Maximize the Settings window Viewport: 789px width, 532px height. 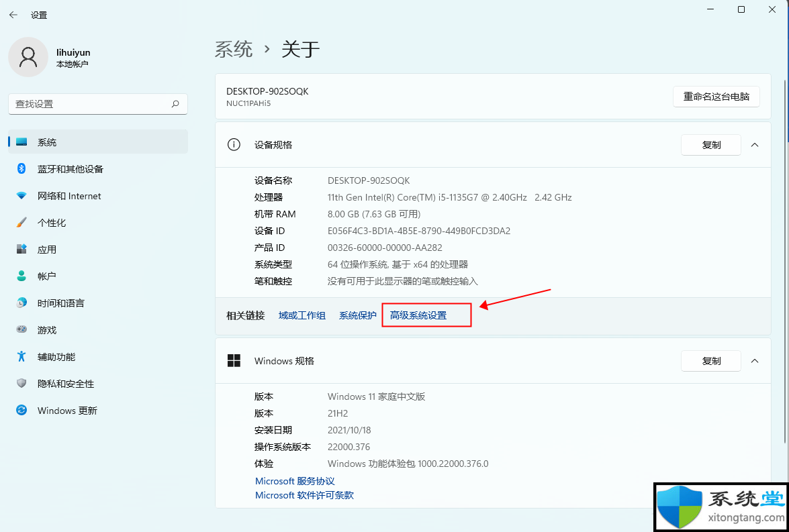741,9
